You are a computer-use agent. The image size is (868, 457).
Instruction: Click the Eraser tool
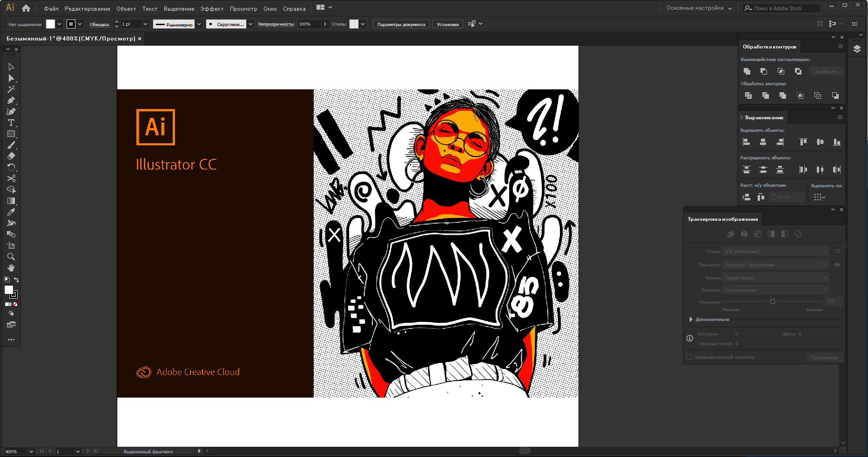tap(11, 156)
